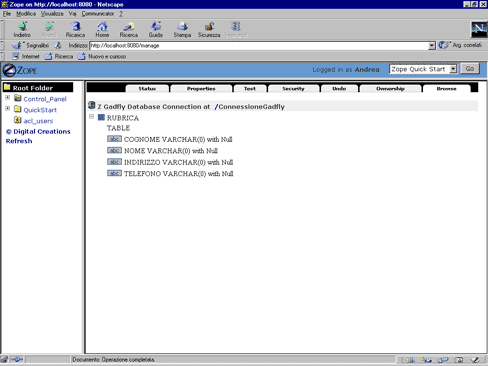
Task: Click the Zope logo
Action: point(20,70)
